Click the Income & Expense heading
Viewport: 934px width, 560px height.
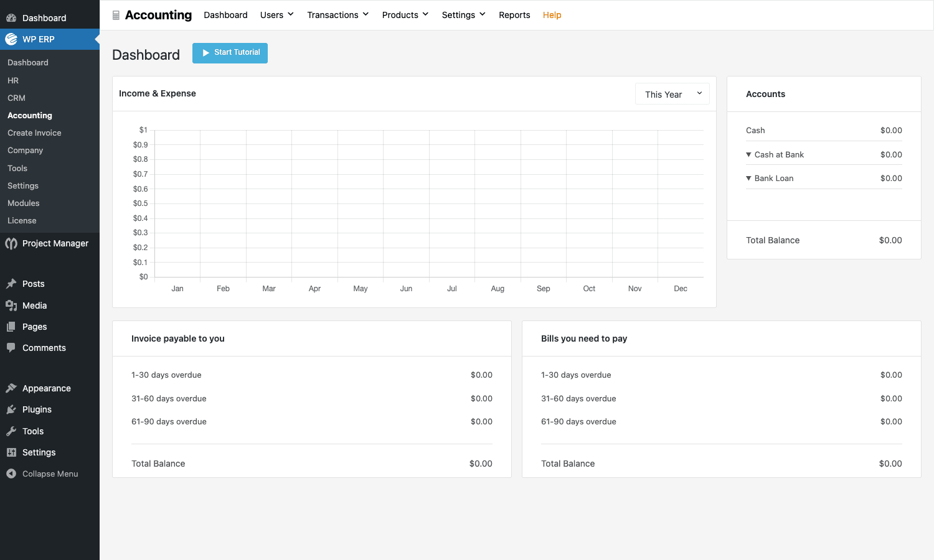tap(158, 93)
